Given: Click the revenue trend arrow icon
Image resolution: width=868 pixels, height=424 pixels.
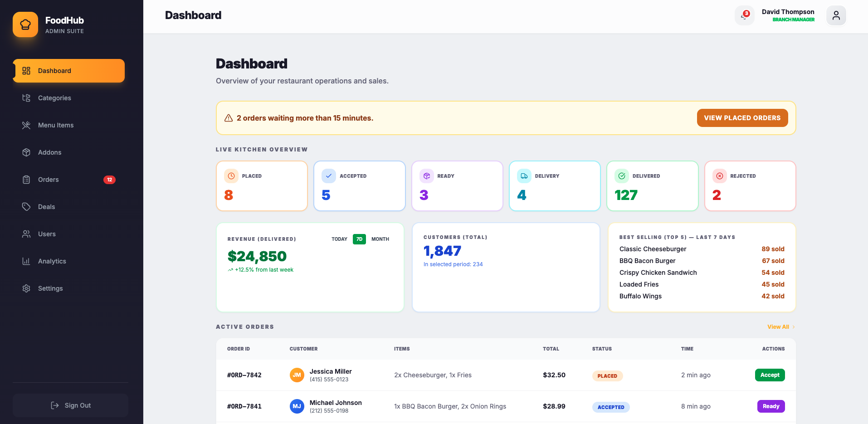Looking at the screenshot, I should 230,270.
